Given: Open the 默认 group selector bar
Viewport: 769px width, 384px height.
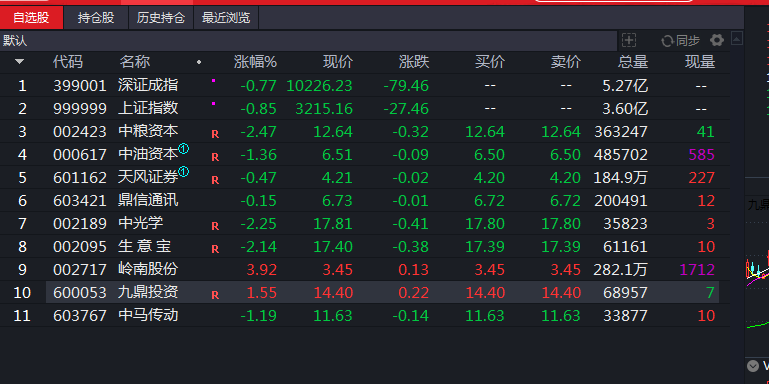Looking at the screenshot, I should pyautogui.click(x=308, y=41).
